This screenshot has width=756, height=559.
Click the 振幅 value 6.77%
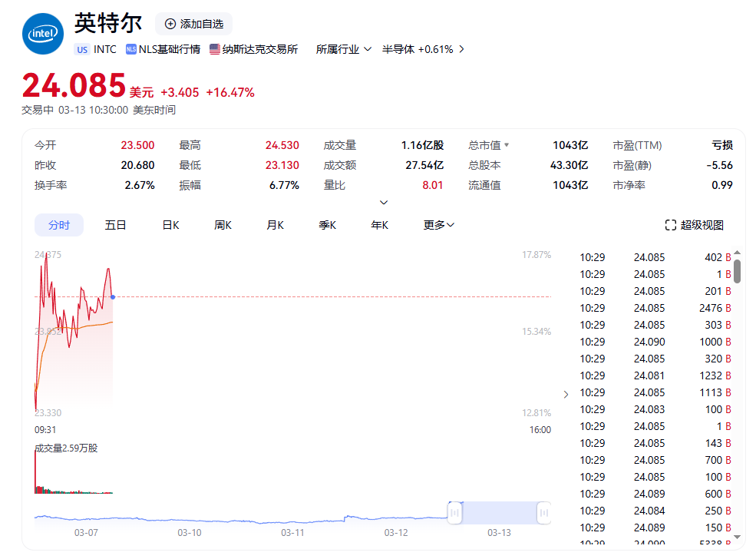click(x=284, y=185)
